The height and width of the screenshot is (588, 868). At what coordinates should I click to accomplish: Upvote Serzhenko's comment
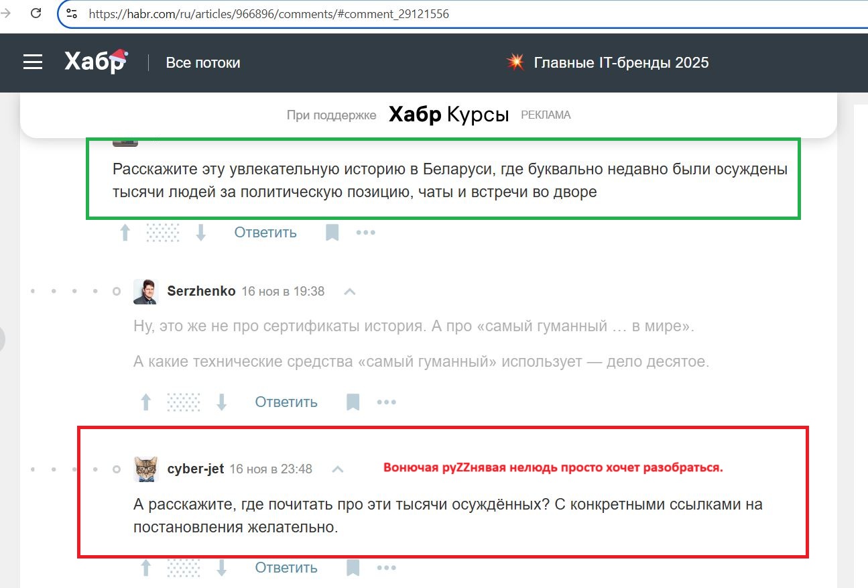coord(145,401)
